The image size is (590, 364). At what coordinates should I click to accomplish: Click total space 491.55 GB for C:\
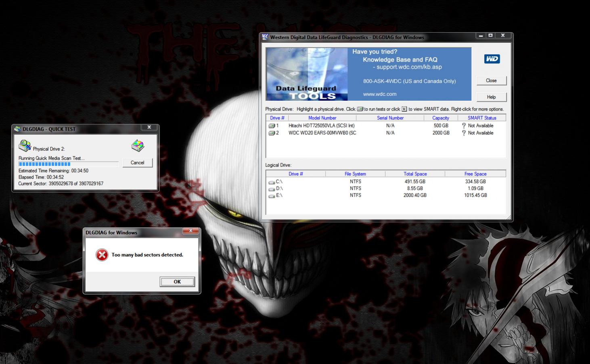pos(415,182)
